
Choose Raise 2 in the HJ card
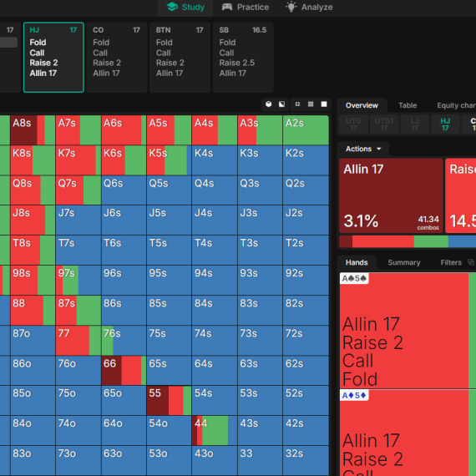click(x=43, y=63)
